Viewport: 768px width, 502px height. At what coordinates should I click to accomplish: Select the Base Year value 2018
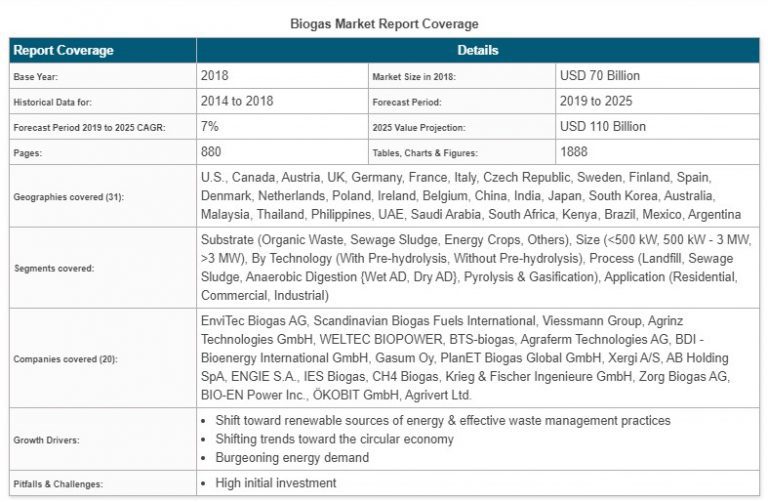click(x=215, y=76)
